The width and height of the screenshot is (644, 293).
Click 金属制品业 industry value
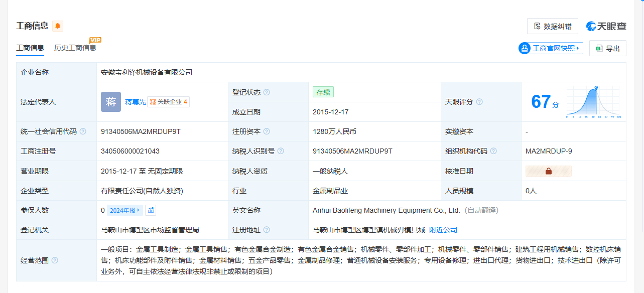click(x=330, y=191)
